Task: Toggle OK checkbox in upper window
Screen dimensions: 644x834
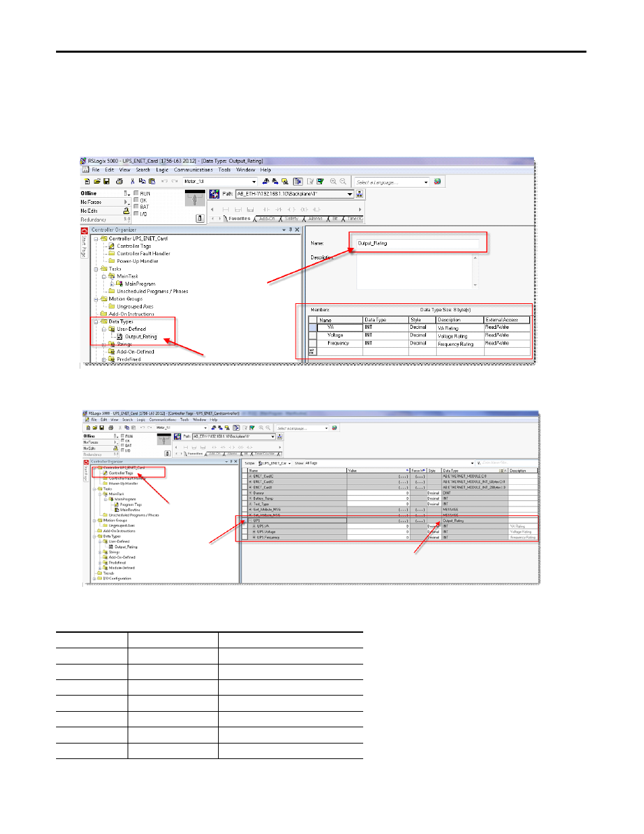Action: 136,200
